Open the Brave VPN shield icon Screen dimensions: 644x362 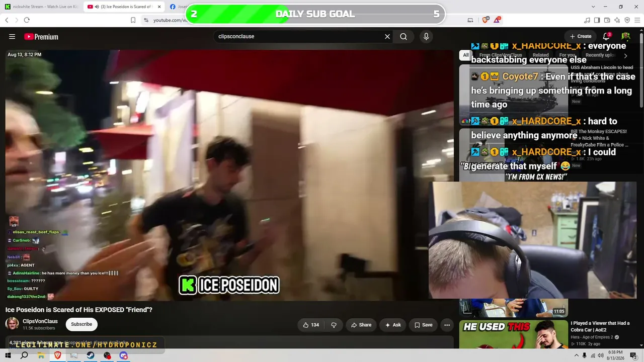pos(627,20)
